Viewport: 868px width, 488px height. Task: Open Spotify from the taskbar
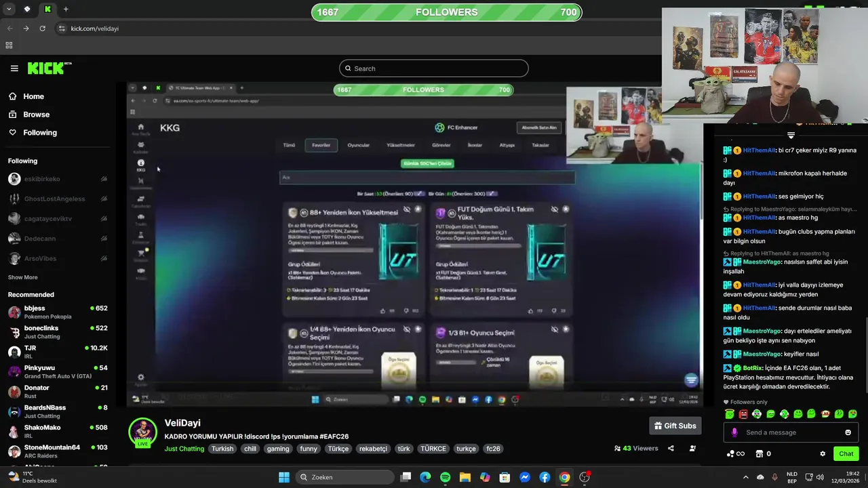[445, 477]
